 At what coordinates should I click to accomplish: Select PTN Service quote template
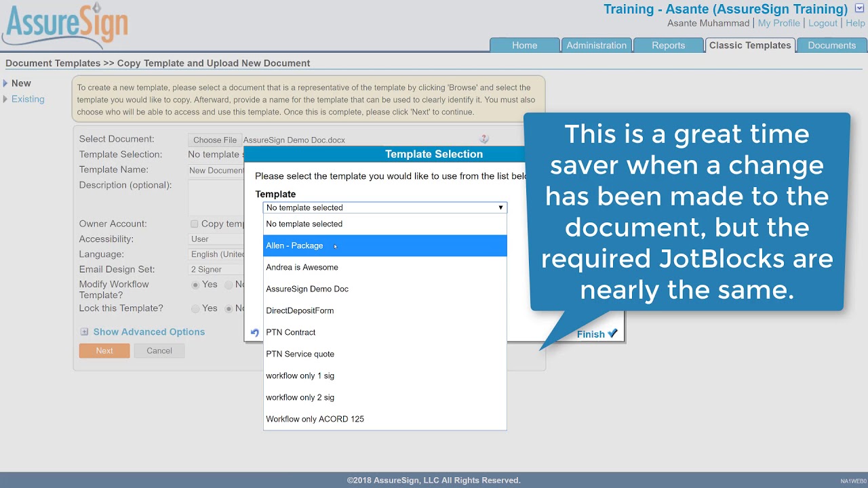pos(384,354)
